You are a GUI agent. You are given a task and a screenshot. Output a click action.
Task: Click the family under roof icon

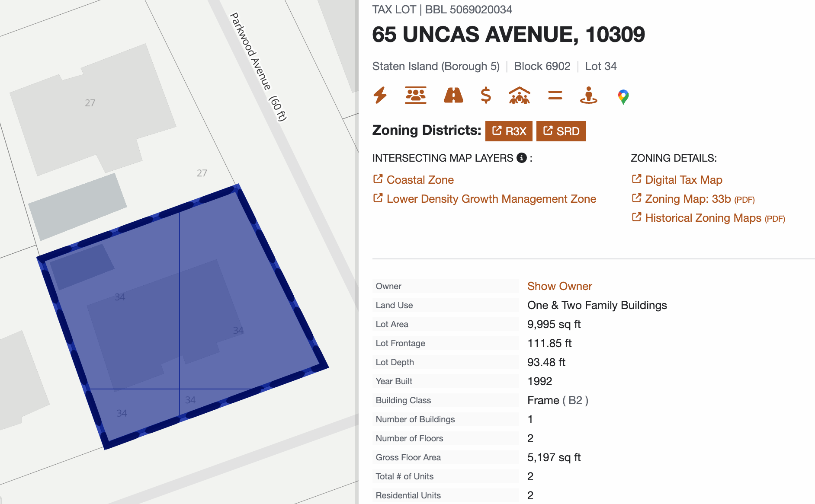coord(519,96)
